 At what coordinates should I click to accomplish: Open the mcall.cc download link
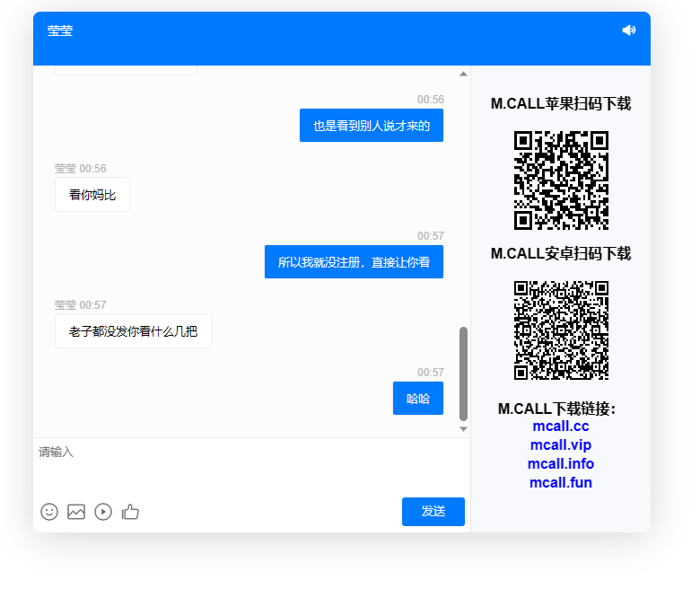point(560,426)
